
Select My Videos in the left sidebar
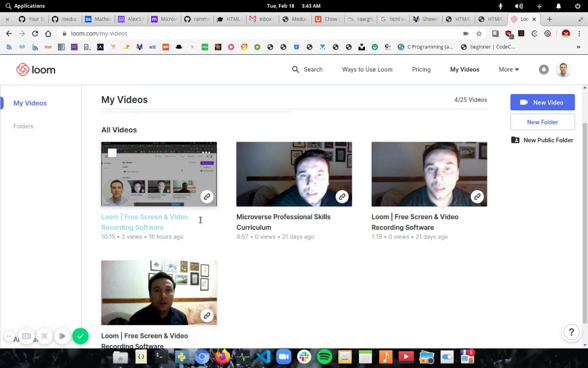(30, 103)
